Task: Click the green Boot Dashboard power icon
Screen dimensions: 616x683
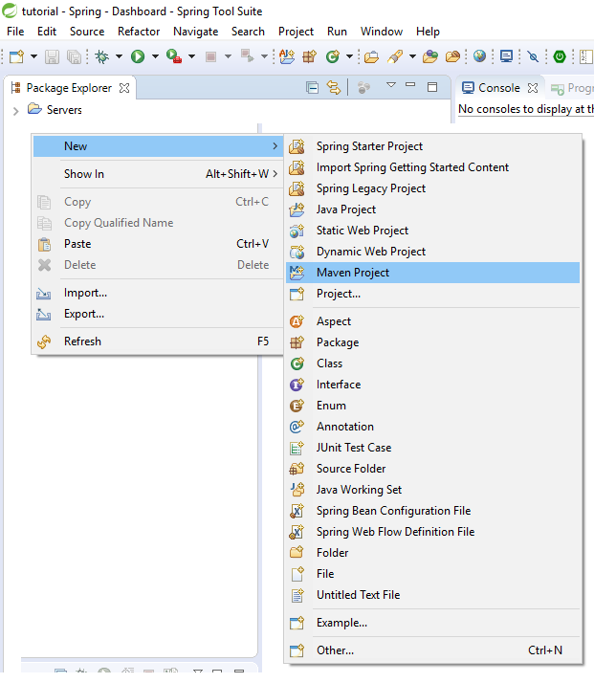Action: click(x=560, y=56)
